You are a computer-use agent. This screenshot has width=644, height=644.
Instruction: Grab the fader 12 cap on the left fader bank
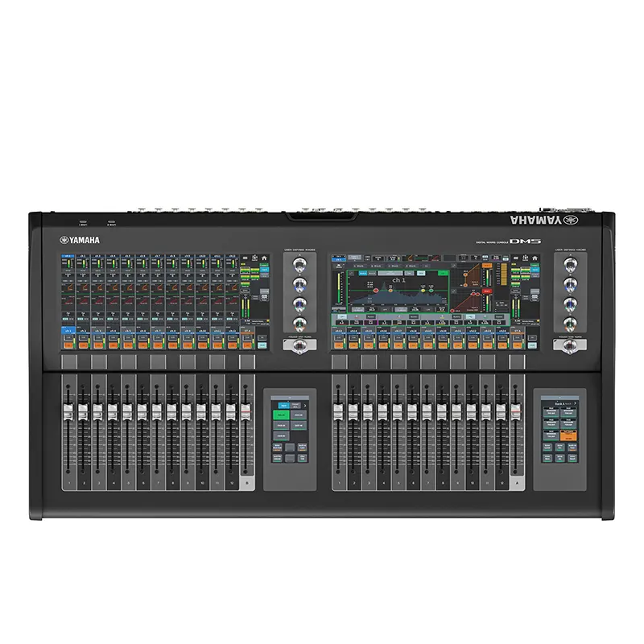click(231, 412)
